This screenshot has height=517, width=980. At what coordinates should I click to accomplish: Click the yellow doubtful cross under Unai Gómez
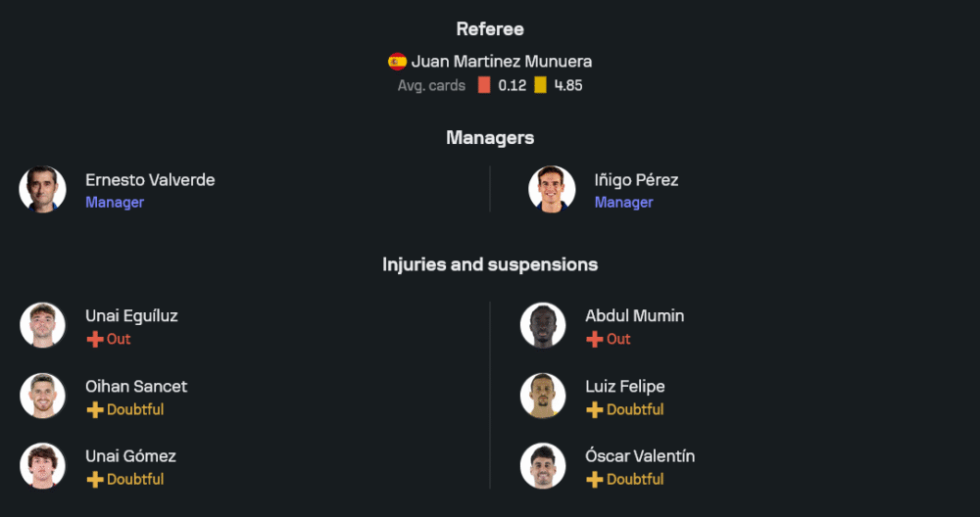(x=95, y=480)
